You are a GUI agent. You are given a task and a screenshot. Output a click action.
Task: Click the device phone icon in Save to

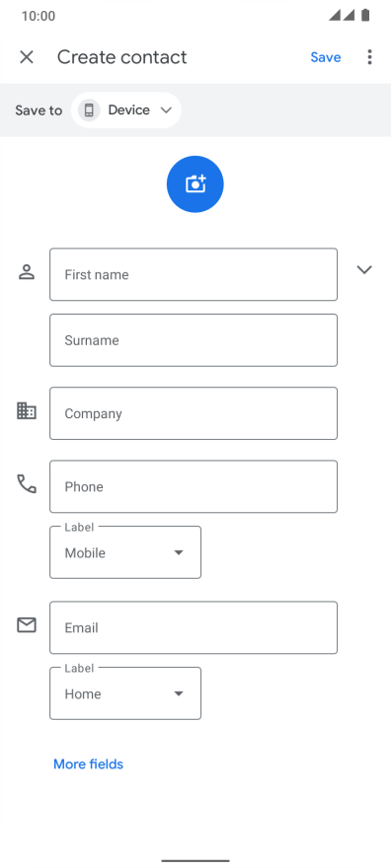coord(89,110)
